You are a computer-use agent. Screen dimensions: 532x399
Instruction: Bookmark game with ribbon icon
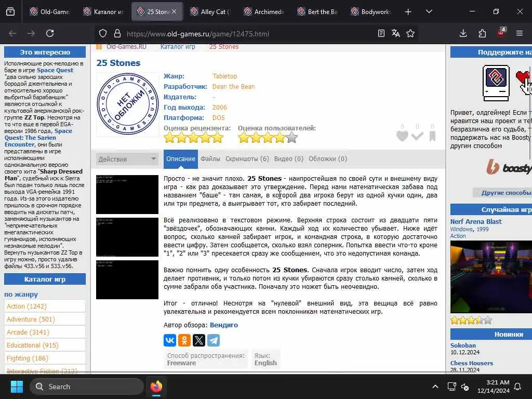pos(432,137)
